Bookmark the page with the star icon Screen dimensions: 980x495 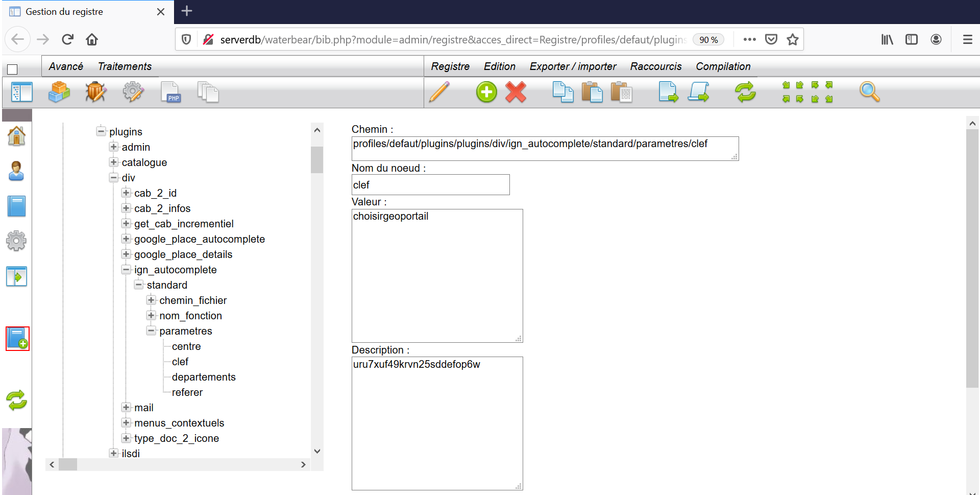point(792,39)
